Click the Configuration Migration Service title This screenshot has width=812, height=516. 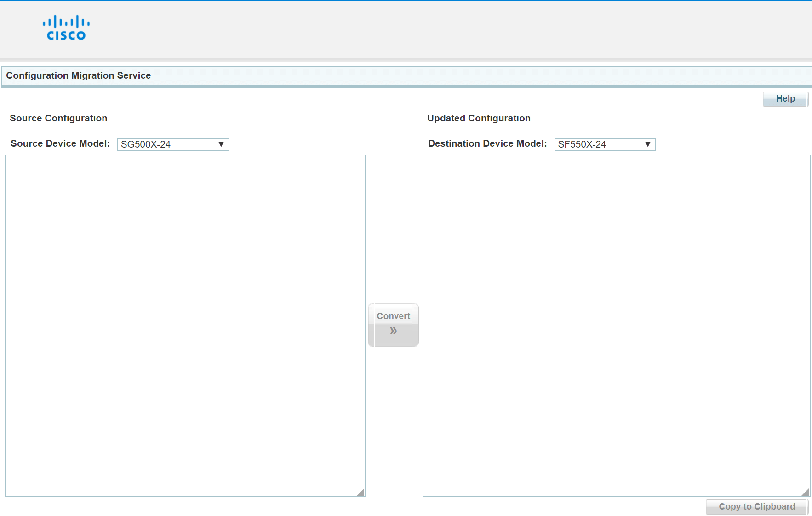coord(79,75)
